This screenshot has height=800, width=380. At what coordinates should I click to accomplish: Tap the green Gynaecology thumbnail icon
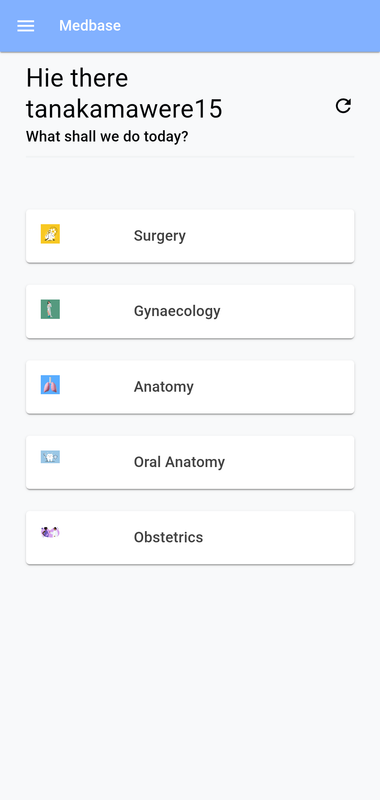[50, 309]
